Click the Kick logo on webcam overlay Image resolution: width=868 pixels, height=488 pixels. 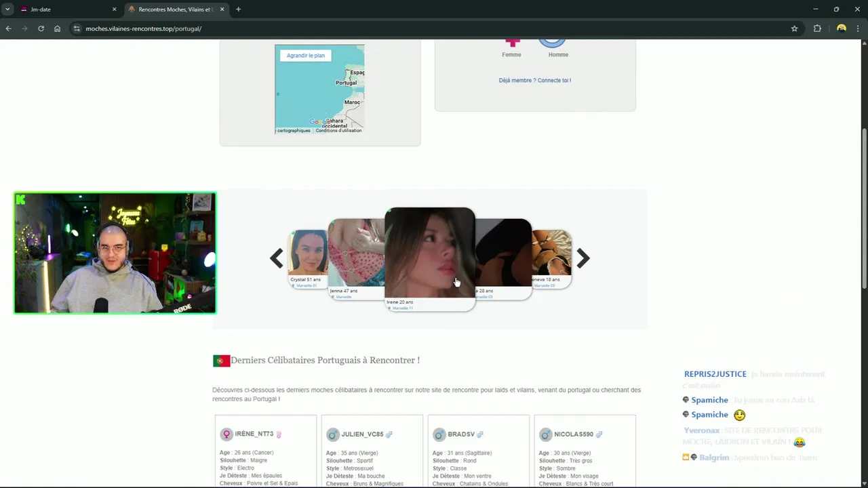[x=21, y=199]
